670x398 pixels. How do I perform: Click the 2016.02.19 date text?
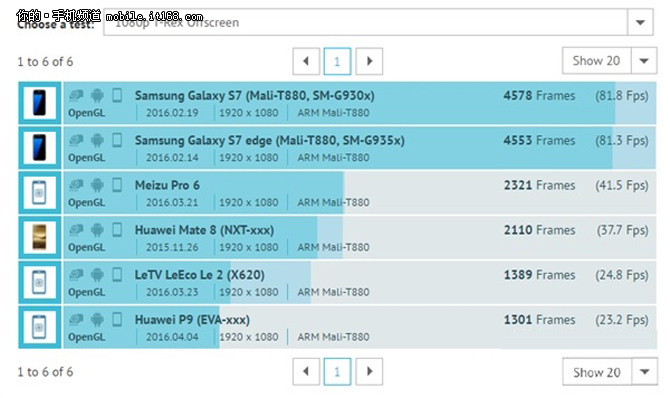coord(172,113)
